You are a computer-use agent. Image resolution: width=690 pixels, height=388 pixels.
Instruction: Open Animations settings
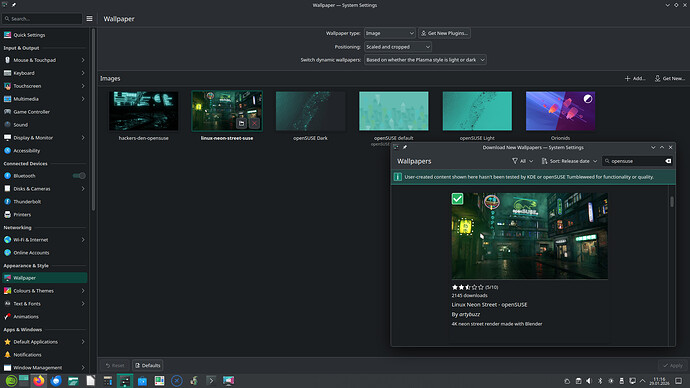pyautogui.click(x=44, y=316)
